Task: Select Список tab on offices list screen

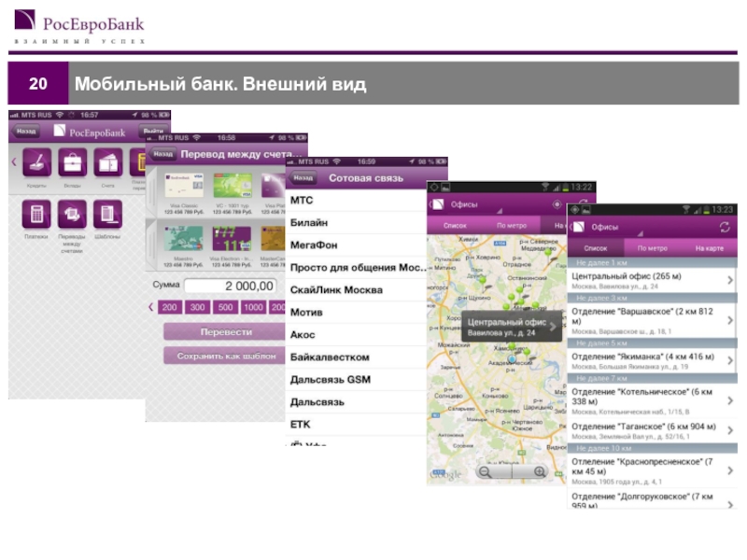Action: pos(596,248)
